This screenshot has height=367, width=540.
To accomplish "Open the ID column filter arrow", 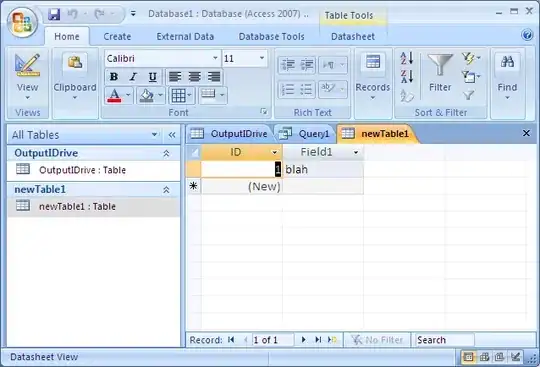I will pos(274,152).
